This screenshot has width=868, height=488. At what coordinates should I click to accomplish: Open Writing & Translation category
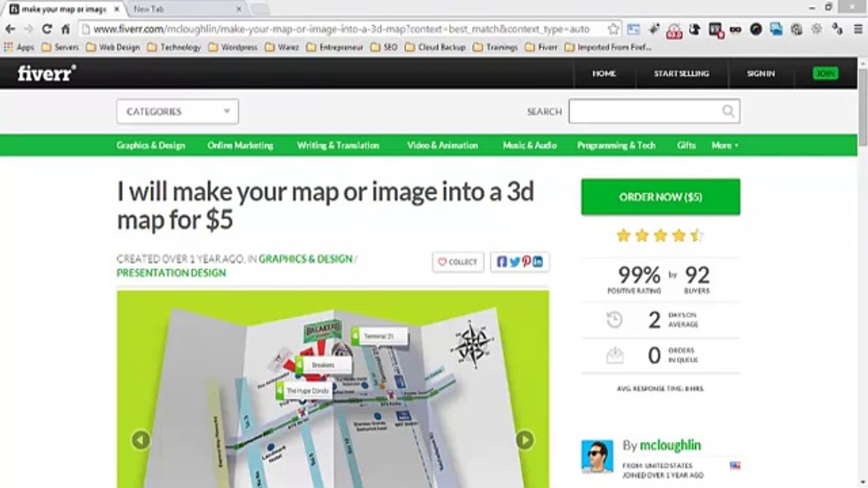click(x=338, y=145)
